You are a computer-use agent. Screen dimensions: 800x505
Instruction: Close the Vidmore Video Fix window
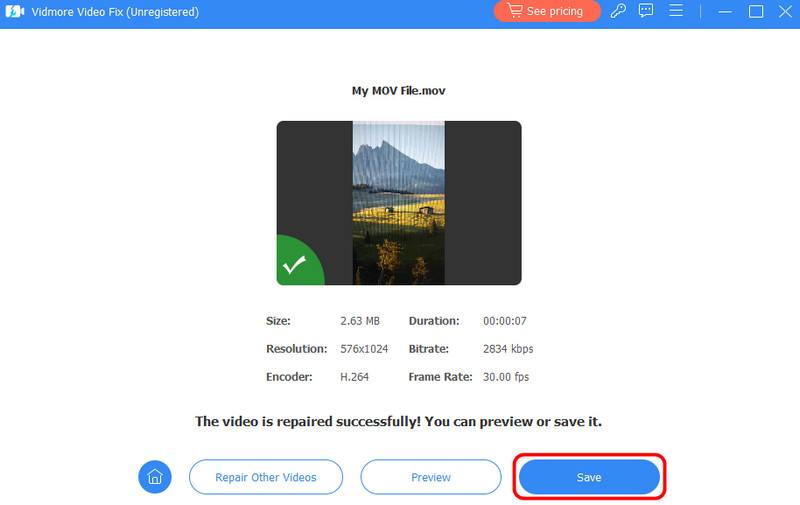[x=784, y=12]
